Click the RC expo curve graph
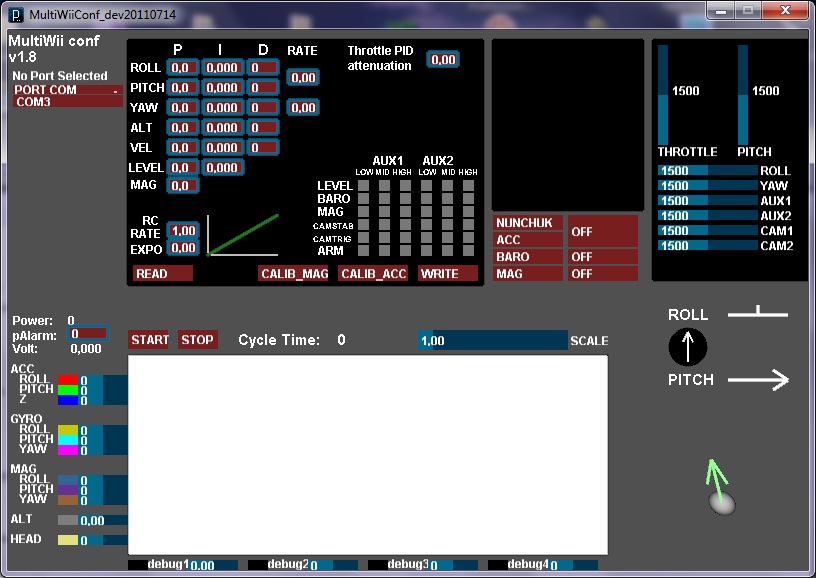 pos(243,235)
